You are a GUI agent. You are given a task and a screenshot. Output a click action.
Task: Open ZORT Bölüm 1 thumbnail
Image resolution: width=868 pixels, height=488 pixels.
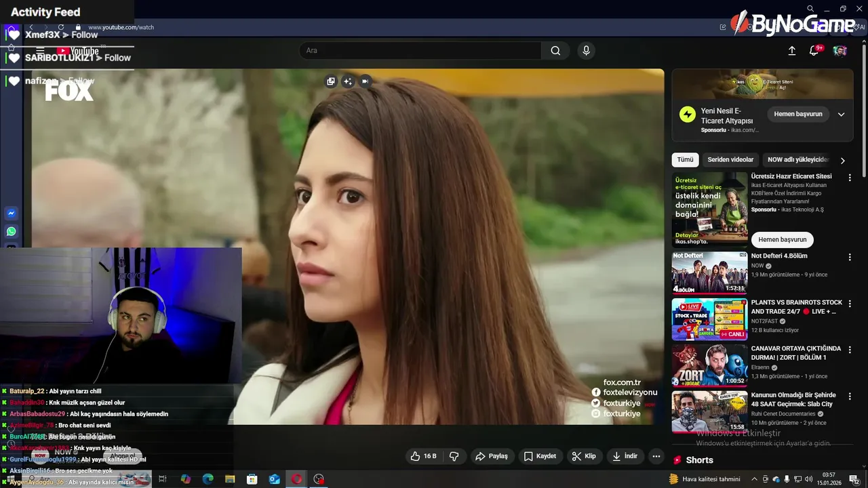pyautogui.click(x=709, y=365)
